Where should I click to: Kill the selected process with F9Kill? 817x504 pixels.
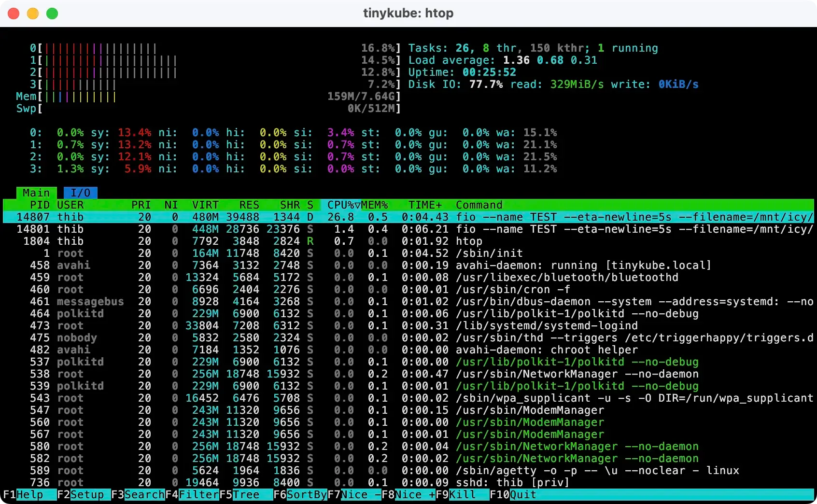pyautogui.click(x=459, y=495)
